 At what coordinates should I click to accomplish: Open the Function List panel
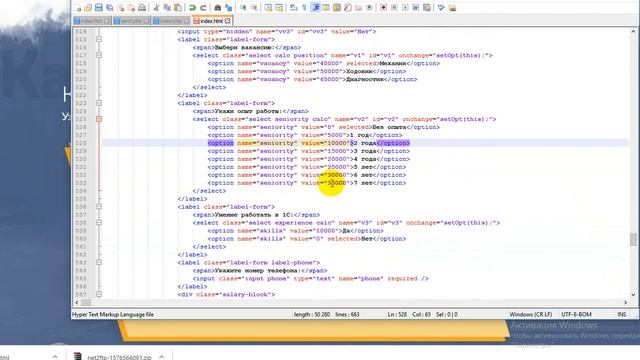[x=348, y=8]
